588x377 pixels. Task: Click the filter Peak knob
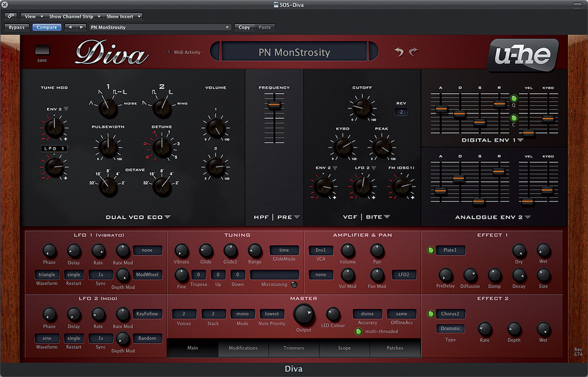click(x=382, y=148)
